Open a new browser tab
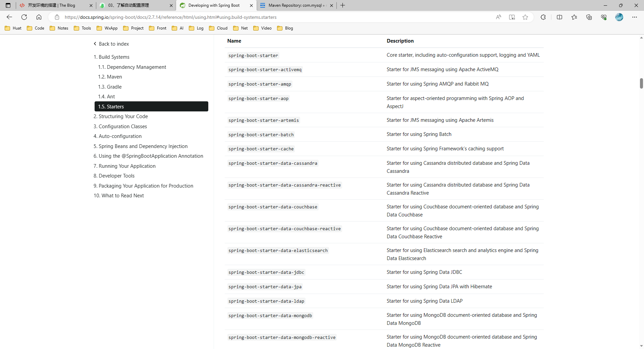Viewport: 644px width, 349px height. (342, 5)
